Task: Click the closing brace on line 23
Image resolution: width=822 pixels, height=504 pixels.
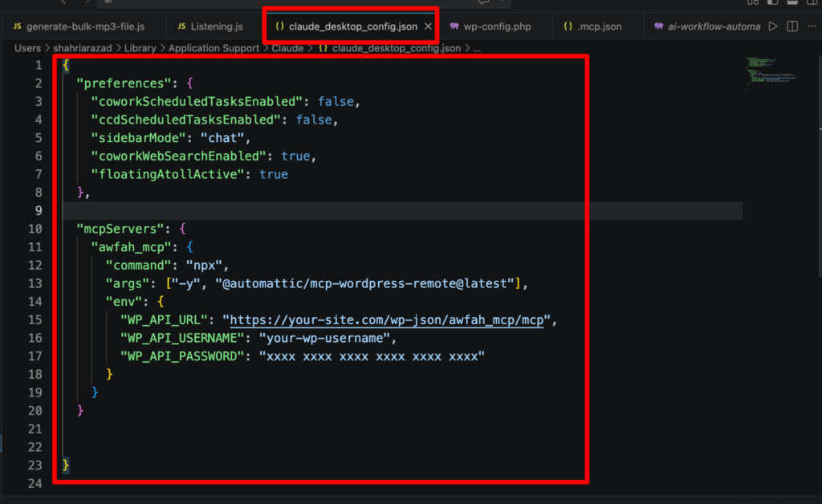Action: (66, 465)
